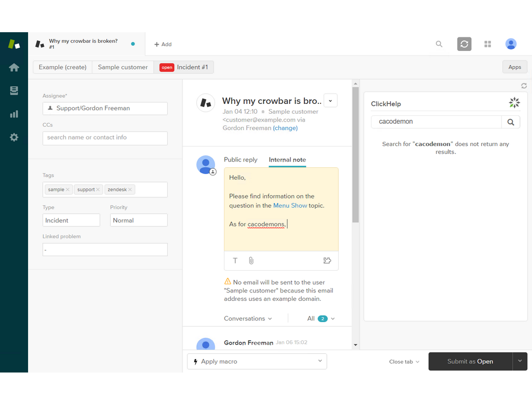Click the search magnifier in top bar
532x399 pixels.
coord(439,44)
